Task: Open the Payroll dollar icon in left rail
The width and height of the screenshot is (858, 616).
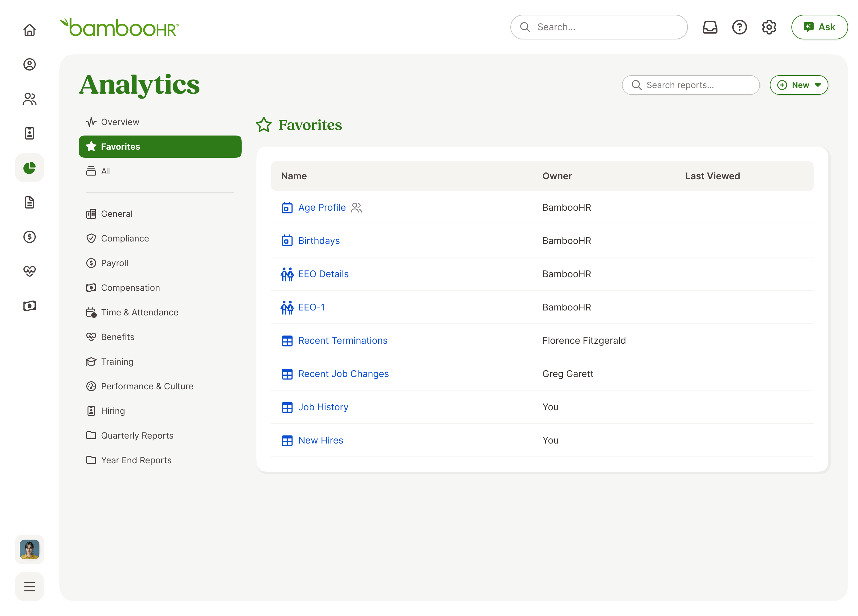Action: click(30, 237)
